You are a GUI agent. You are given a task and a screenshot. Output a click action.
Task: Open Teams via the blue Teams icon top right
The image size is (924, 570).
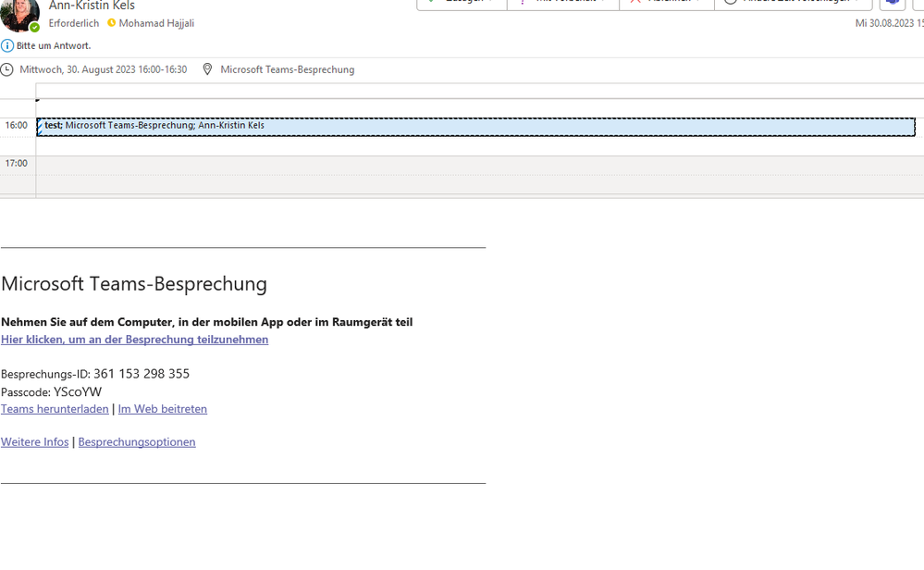(x=891, y=4)
